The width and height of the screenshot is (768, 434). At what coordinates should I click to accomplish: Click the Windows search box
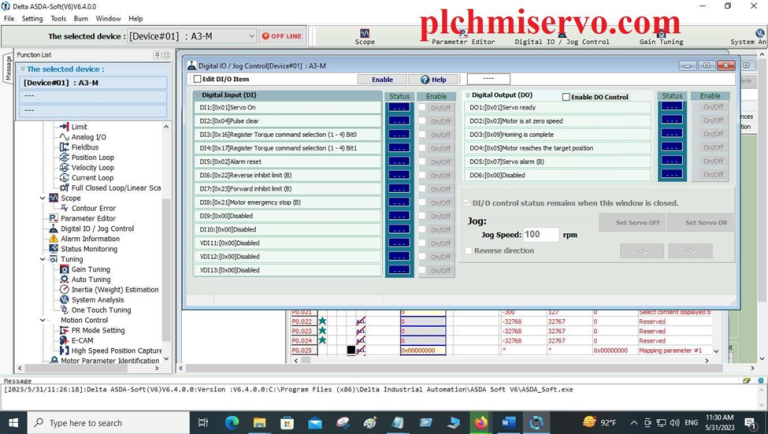108,422
